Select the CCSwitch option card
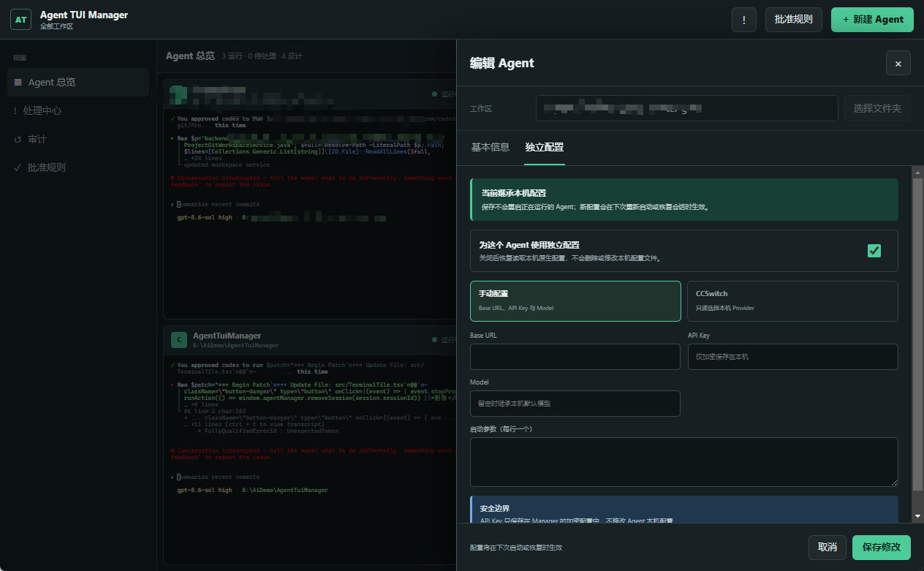 point(792,301)
